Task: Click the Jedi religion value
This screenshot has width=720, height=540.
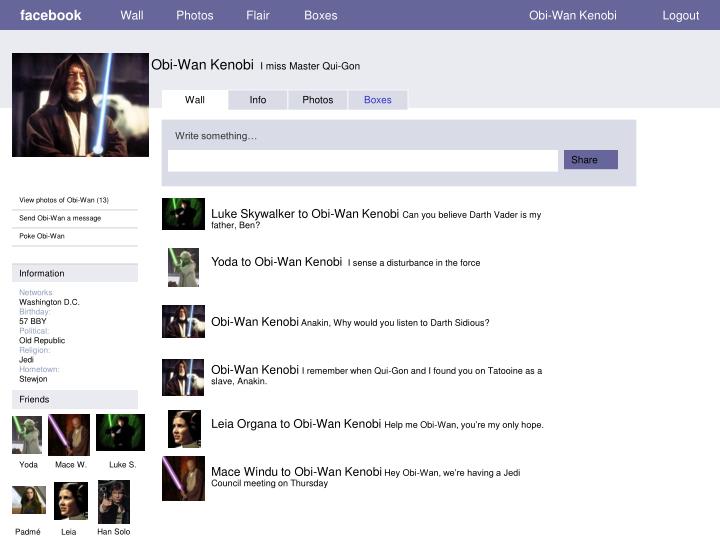Action: pyautogui.click(x=26, y=360)
